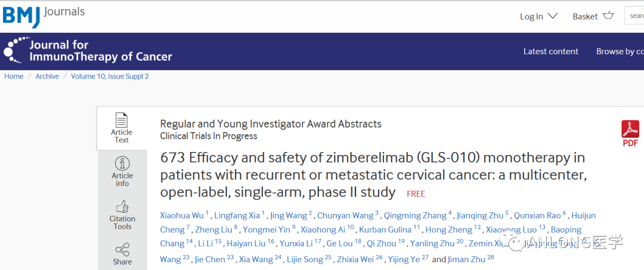Go to Home breadcrumb link
The width and height of the screenshot is (644, 270).
click(14, 76)
